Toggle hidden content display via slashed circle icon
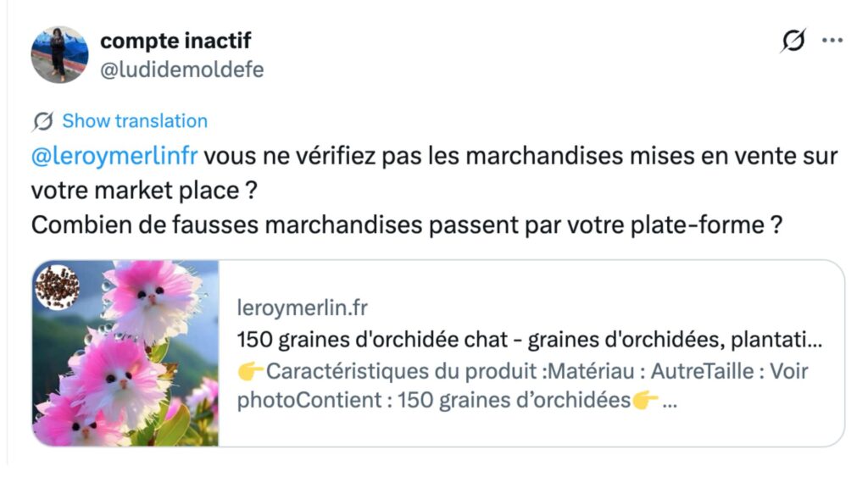868x488 pixels. tap(795, 39)
